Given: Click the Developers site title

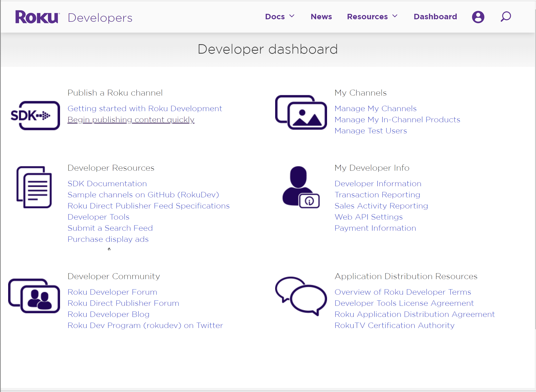Looking at the screenshot, I should 100,18.
